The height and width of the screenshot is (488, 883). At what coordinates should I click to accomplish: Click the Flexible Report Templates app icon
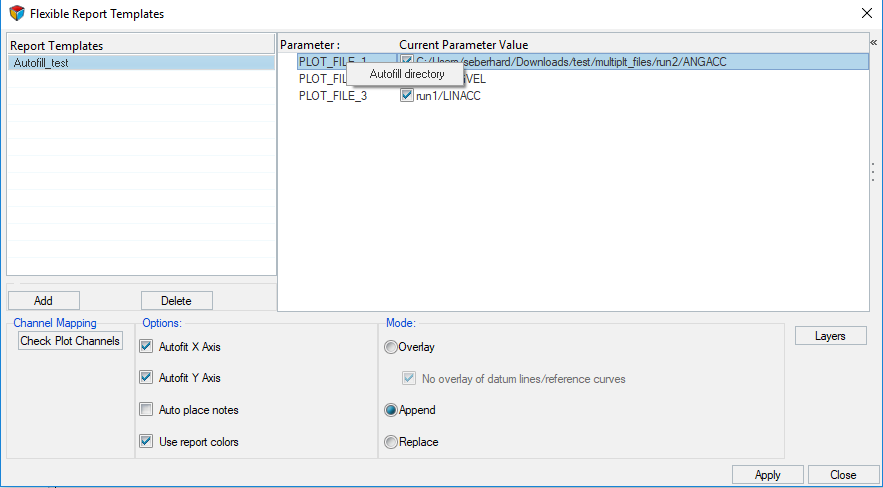click(x=16, y=14)
